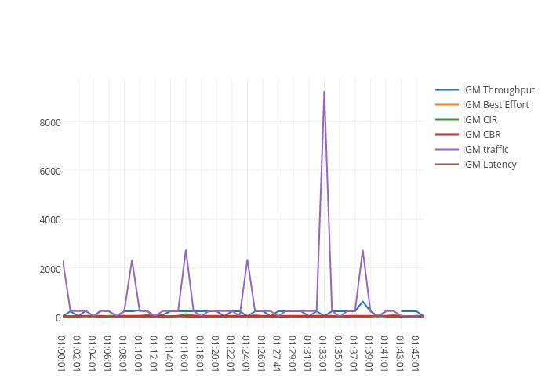Click the 6000 y-axis tick label
This screenshot has height=392, width=549.
tap(50, 171)
